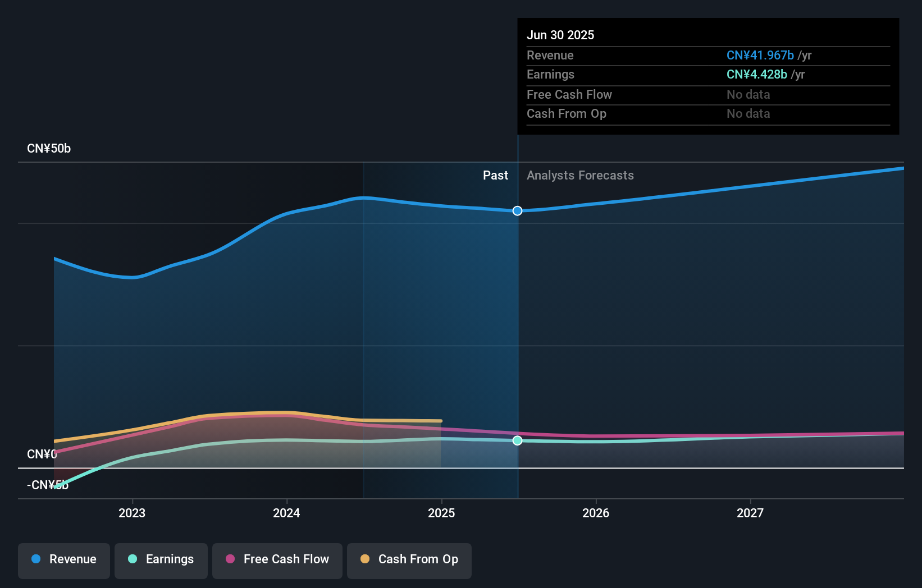
Task: Expand the Free Cash Flow legend chip
Action: 277,560
